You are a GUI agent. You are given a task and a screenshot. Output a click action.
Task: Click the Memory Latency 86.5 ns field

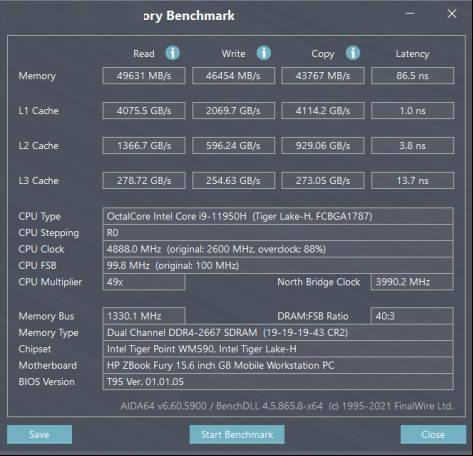(x=412, y=76)
